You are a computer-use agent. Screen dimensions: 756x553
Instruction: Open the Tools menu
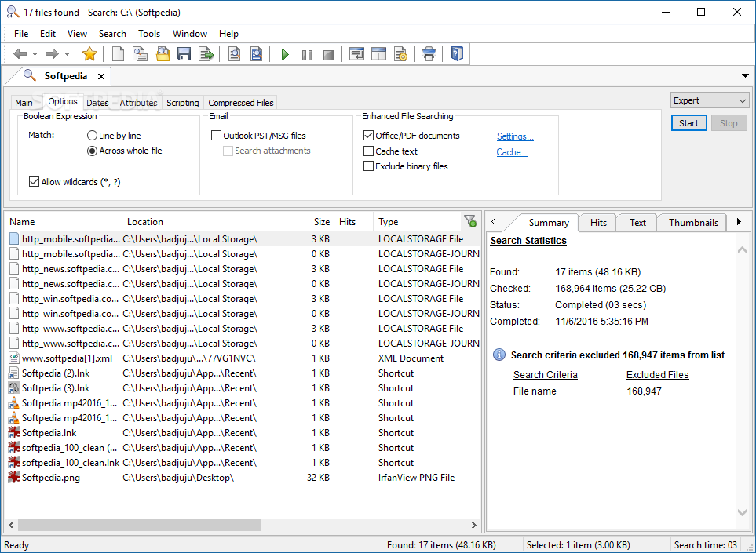149,34
